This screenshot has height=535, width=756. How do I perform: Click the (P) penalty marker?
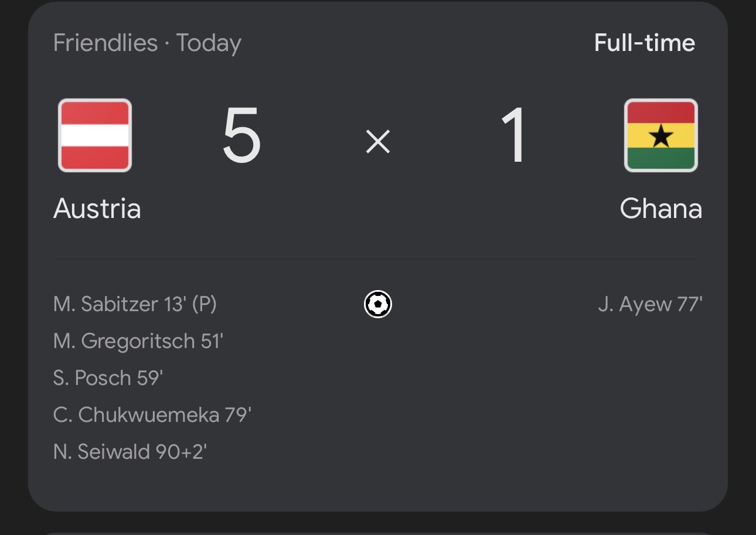click(x=204, y=304)
